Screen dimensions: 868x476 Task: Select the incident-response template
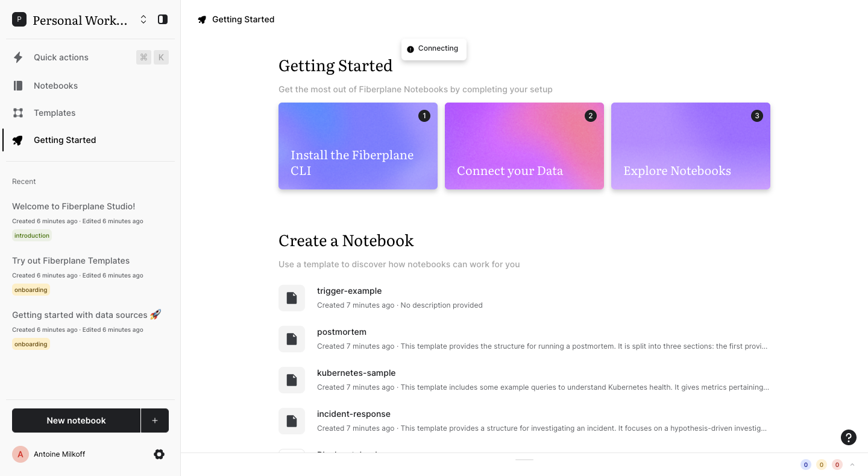354,414
